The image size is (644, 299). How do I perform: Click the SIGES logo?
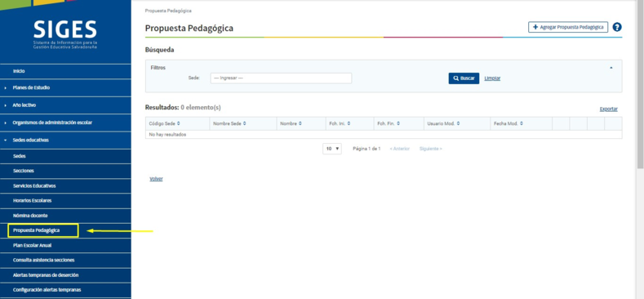point(65,34)
